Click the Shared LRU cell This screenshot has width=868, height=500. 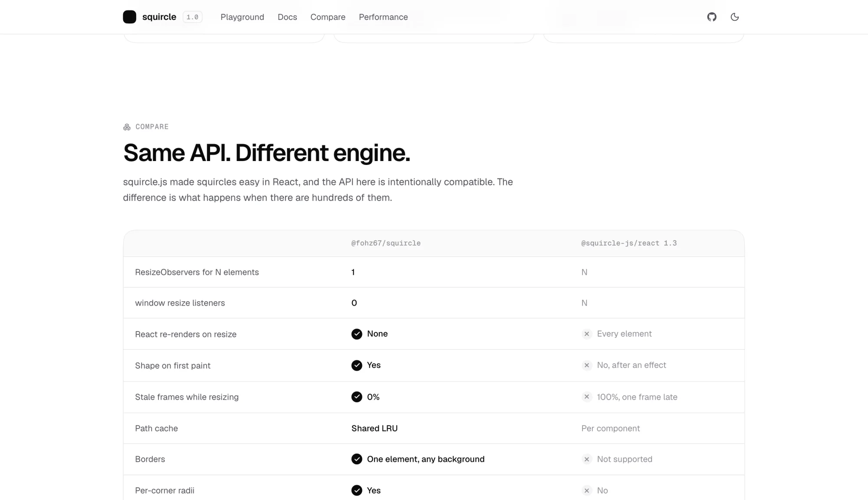click(x=375, y=428)
